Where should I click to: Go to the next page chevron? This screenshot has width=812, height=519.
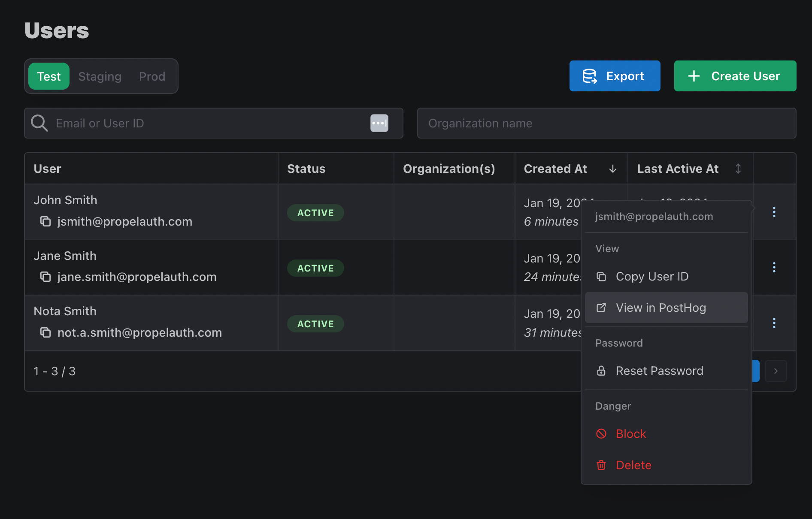click(x=776, y=371)
